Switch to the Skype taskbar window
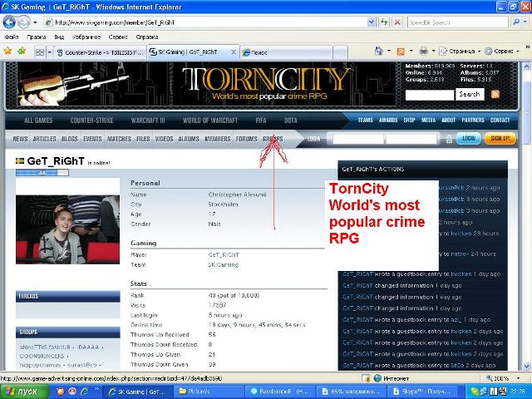Image resolution: width=532 pixels, height=399 pixels. [423, 392]
